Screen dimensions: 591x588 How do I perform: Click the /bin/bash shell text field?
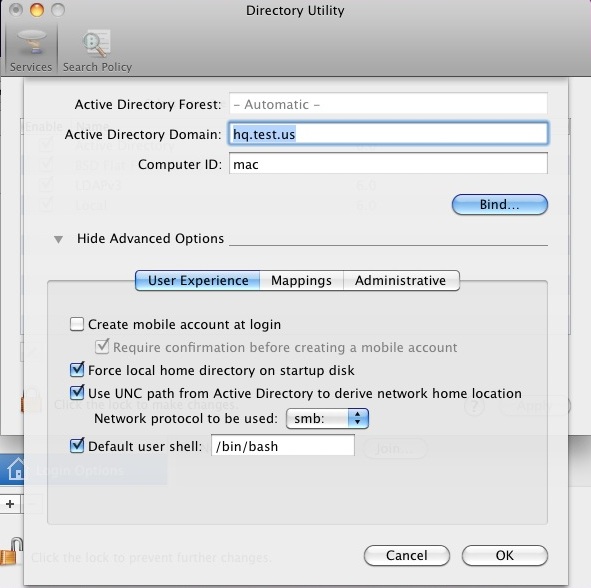[283, 446]
